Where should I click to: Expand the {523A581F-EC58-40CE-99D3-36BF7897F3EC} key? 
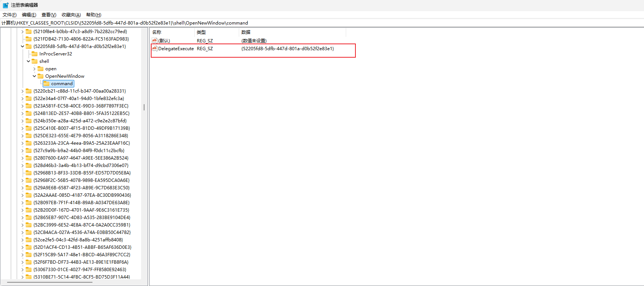pyautogui.click(x=22, y=106)
